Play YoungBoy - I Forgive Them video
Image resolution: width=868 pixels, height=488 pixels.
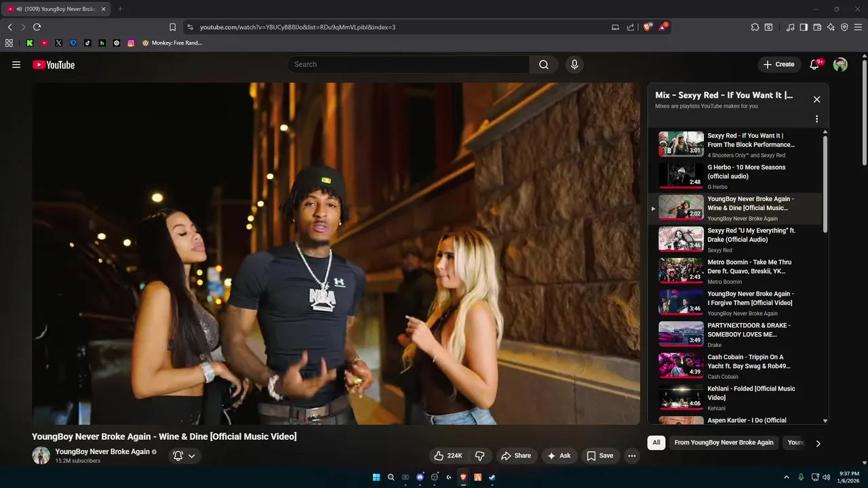735,303
